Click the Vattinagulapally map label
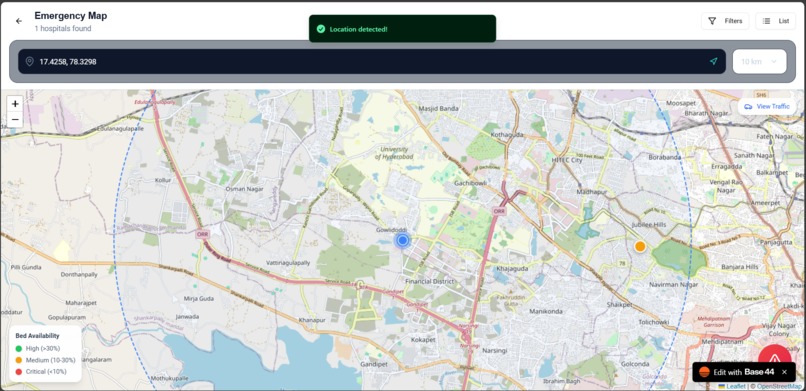This screenshot has height=391, width=806. [x=288, y=263]
